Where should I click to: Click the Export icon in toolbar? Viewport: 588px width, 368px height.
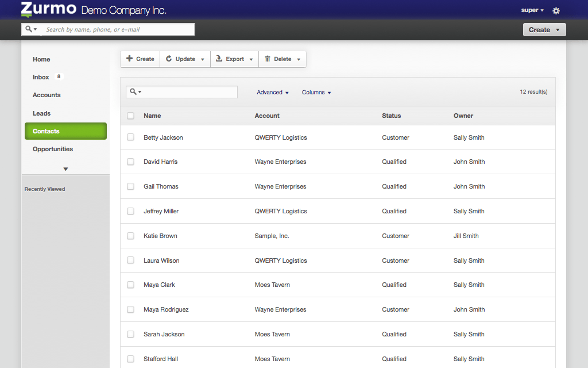(219, 59)
